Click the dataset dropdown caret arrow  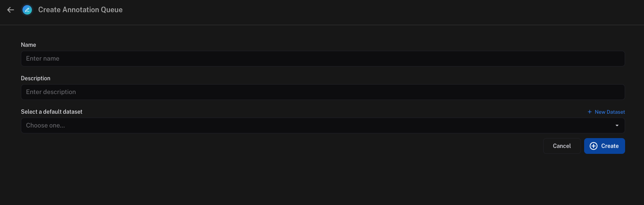(x=617, y=126)
